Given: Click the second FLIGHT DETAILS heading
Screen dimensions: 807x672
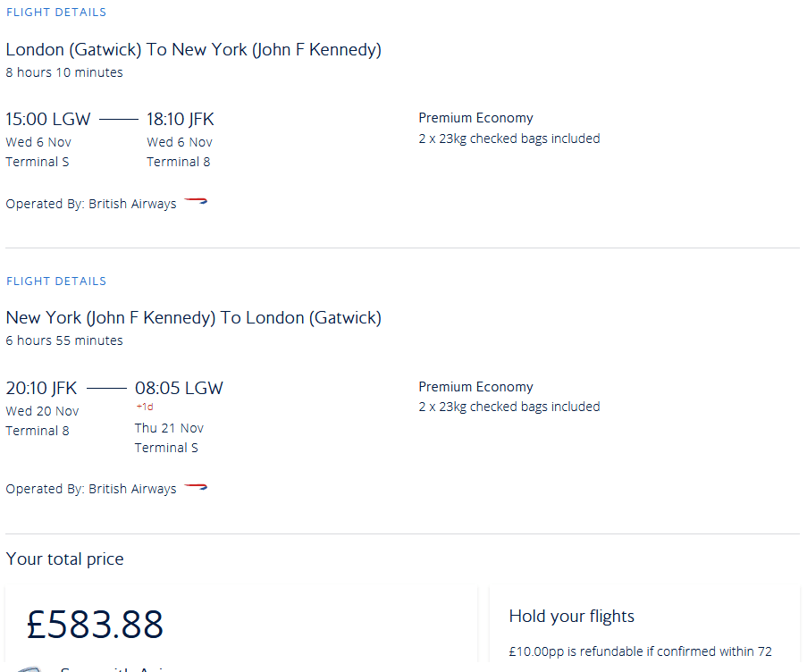Looking at the screenshot, I should pyautogui.click(x=56, y=281).
